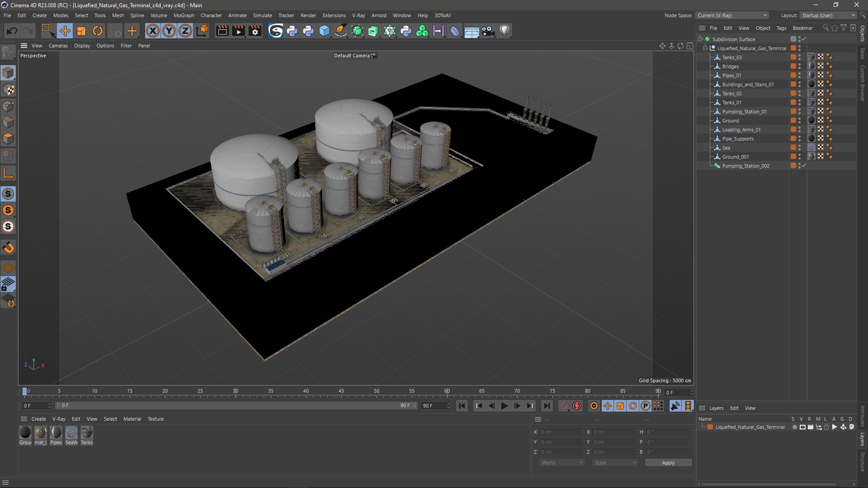Click the Enable Axis L icon
Screen dimensions: 868x488
[8, 173]
